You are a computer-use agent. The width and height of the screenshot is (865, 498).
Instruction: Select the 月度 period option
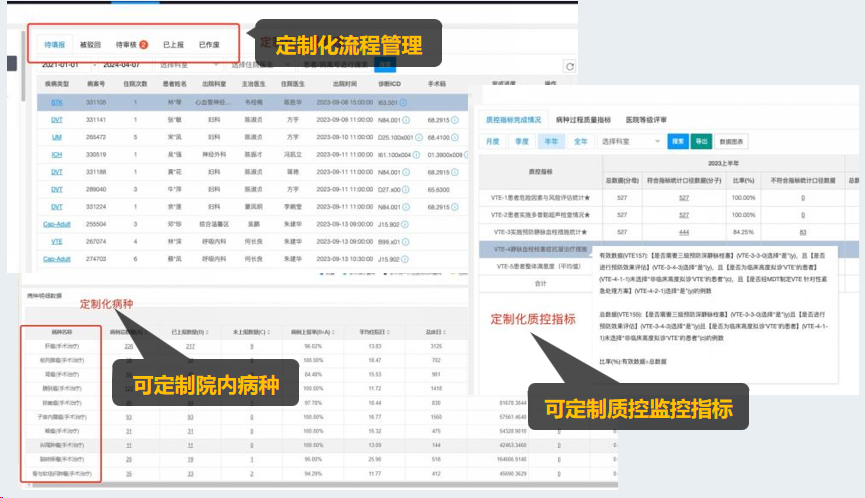(x=492, y=142)
